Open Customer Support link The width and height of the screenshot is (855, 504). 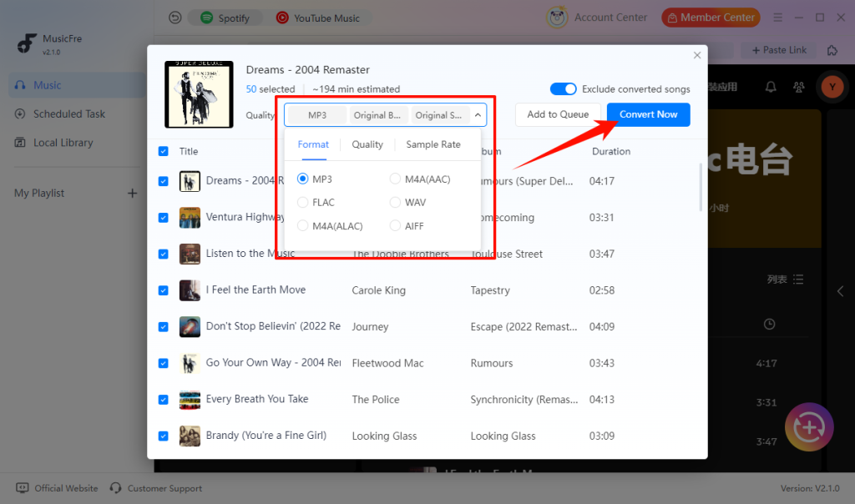(156, 488)
